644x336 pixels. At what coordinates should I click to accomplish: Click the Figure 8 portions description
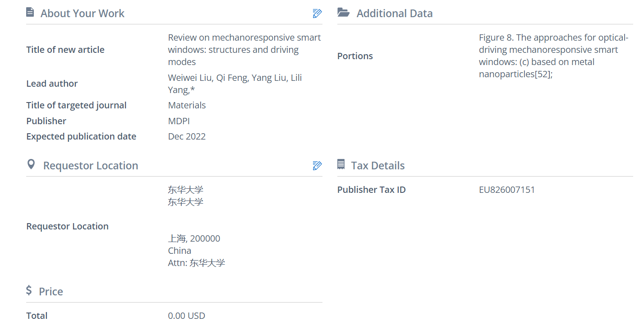(x=553, y=56)
